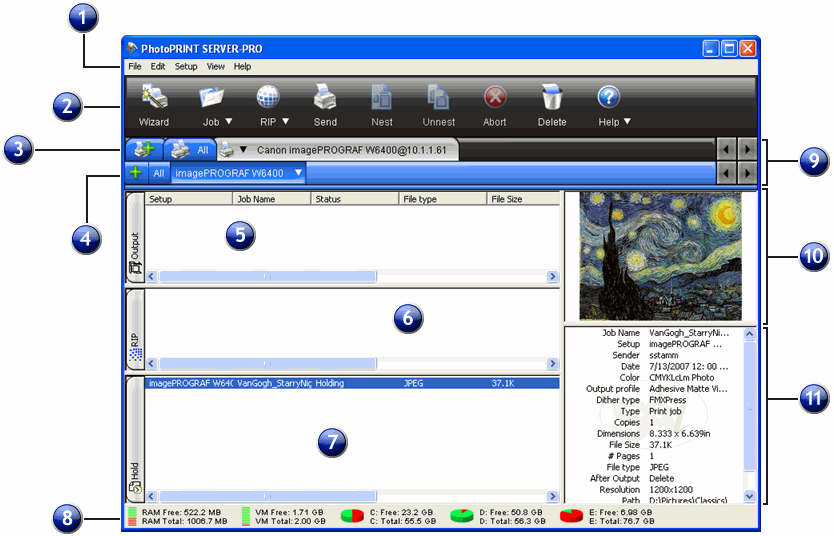
Task: Click the '1200x1200' resolution value
Action: pyautogui.click(x=671, y=489)
